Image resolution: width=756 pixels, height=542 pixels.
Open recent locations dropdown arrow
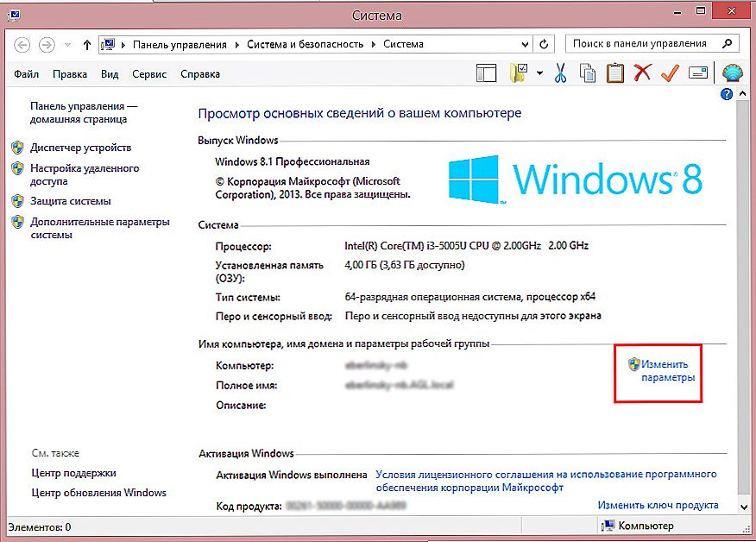(67, 45)
